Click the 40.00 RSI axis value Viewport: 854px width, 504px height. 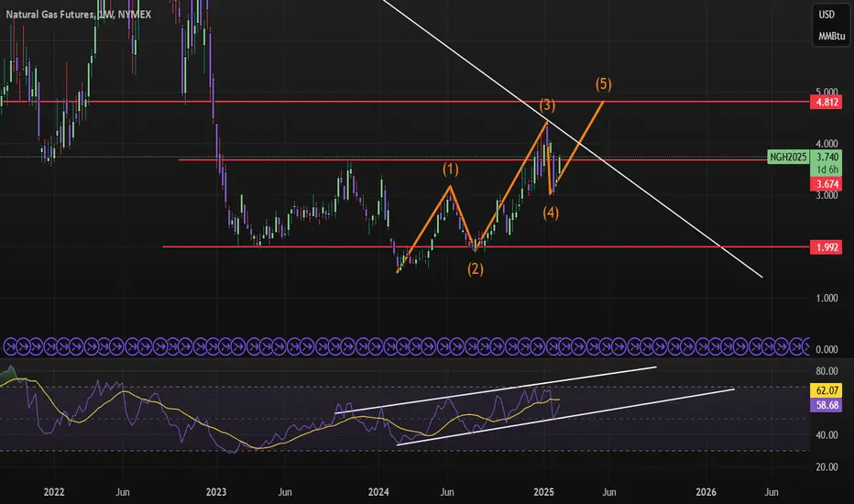(x=827, y=434)
